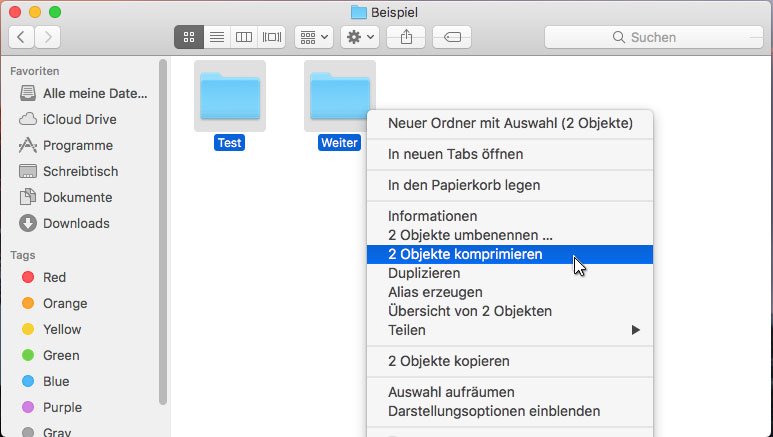Open the Teilen submenu
Screen dimensions: 773x437
click(x=510, y=330)
